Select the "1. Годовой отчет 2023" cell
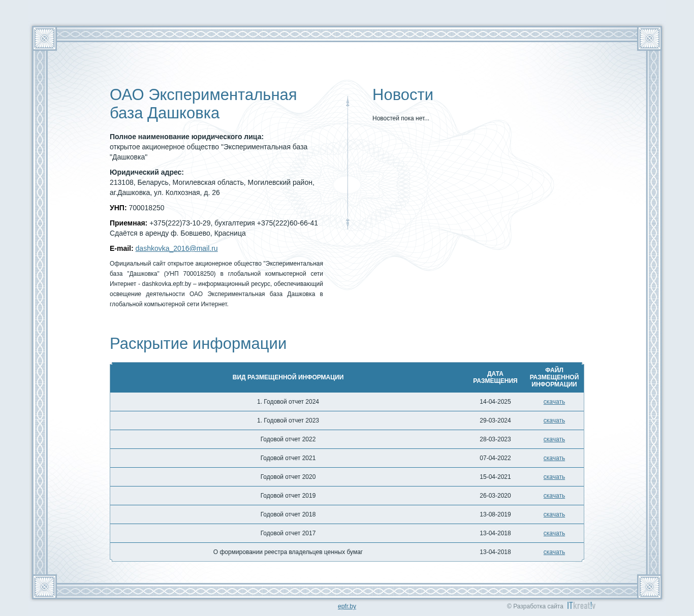The width and height of the screenshot is (694, 616). point(288,420)
